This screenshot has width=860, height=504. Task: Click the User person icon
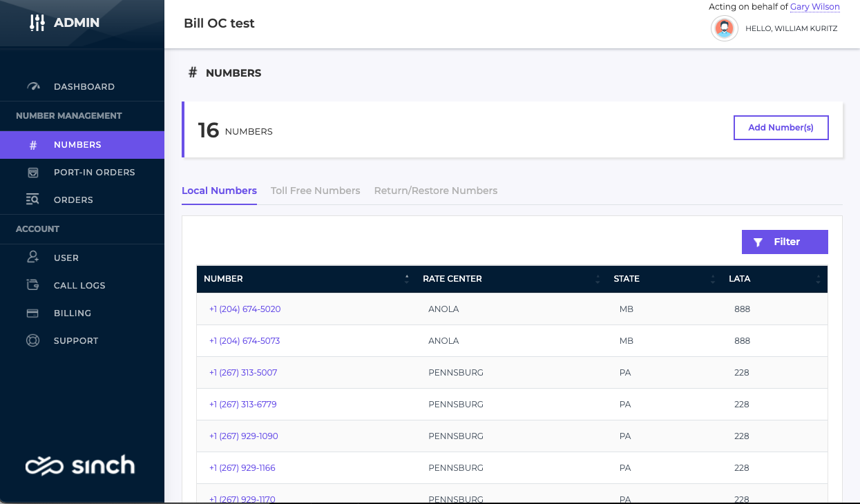[x=33, y=258]
